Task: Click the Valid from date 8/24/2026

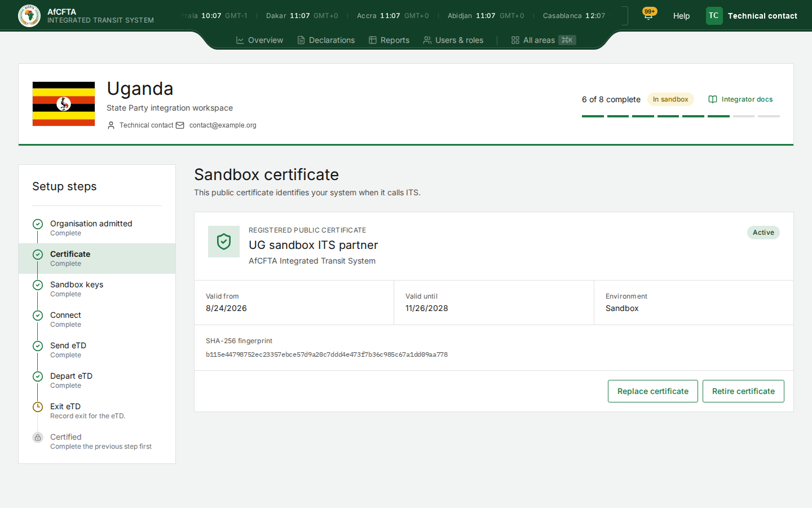Action: (x=226, y=308)
